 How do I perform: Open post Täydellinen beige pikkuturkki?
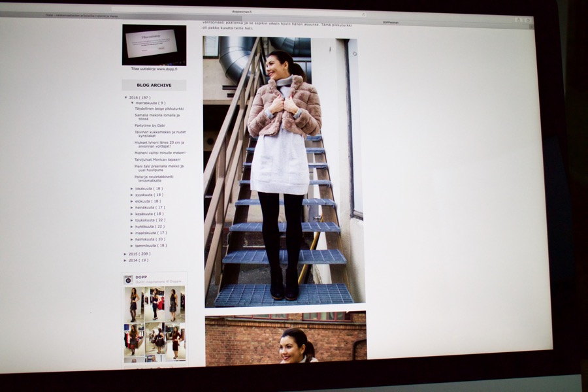click(x=159, y=109)
